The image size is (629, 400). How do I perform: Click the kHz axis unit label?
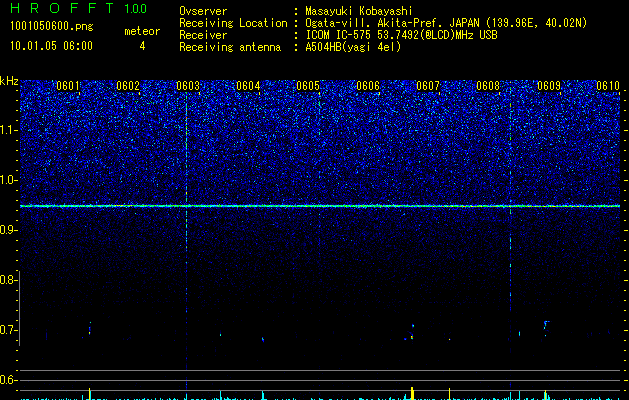point(9,81)
